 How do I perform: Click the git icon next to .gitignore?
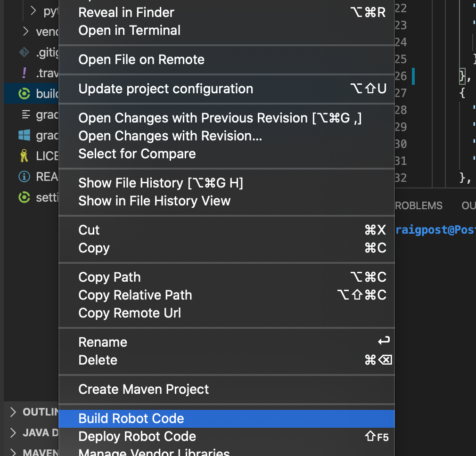click(x=25, y=52)
